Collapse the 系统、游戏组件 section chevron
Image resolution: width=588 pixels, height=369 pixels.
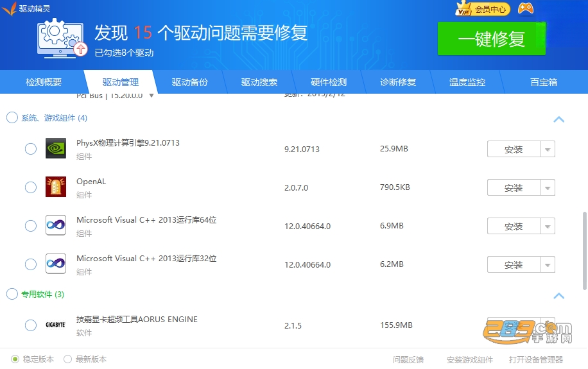pyautogui.click(x=558, y=119)
